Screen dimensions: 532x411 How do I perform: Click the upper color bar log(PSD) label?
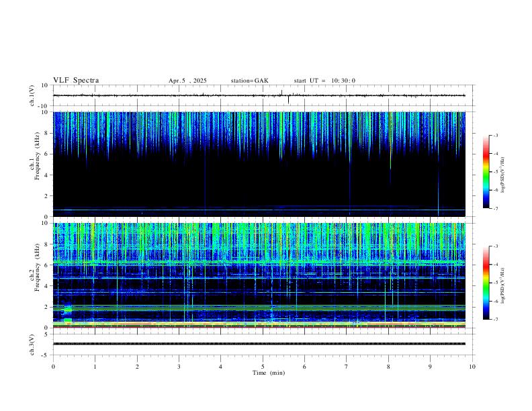(503, 175)
